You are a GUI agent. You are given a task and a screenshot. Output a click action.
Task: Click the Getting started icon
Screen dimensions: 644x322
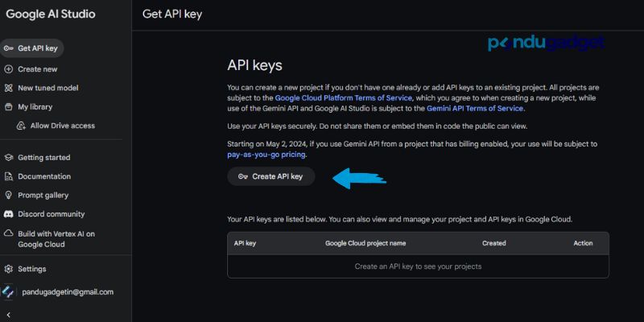pyautogui.click(x=8, y=158)
